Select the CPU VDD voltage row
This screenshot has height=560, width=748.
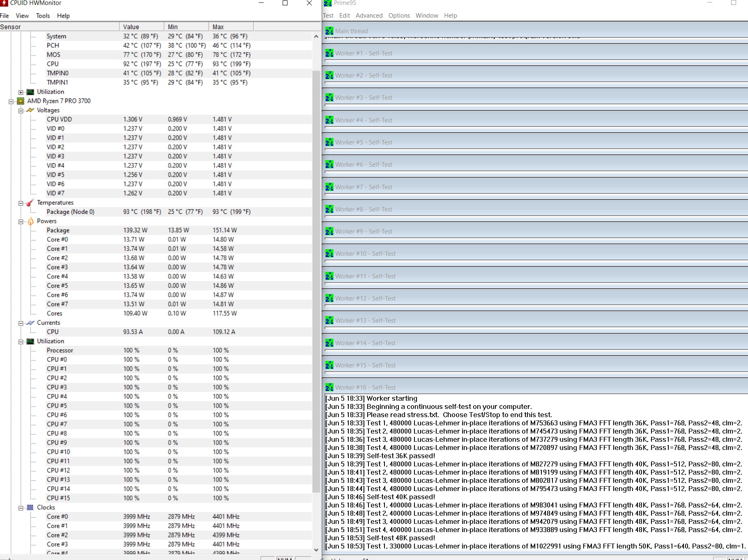coord(156,119)
